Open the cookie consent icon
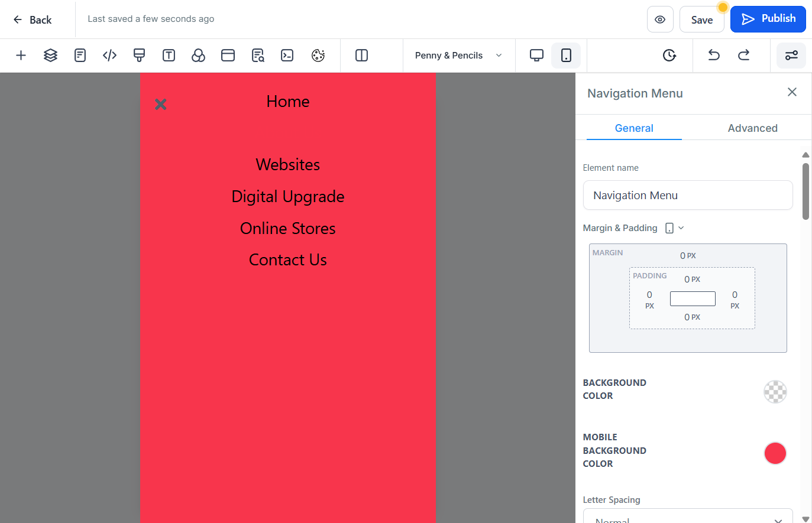This screenshot has height=523, width=812. tap(318, 56)
